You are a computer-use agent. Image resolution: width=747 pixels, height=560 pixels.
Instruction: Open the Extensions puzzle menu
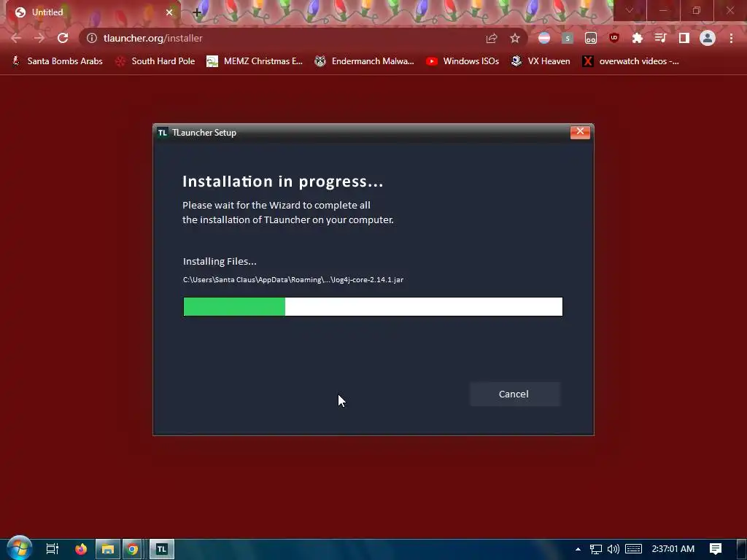pyautogui.click(x=638, y=38)
